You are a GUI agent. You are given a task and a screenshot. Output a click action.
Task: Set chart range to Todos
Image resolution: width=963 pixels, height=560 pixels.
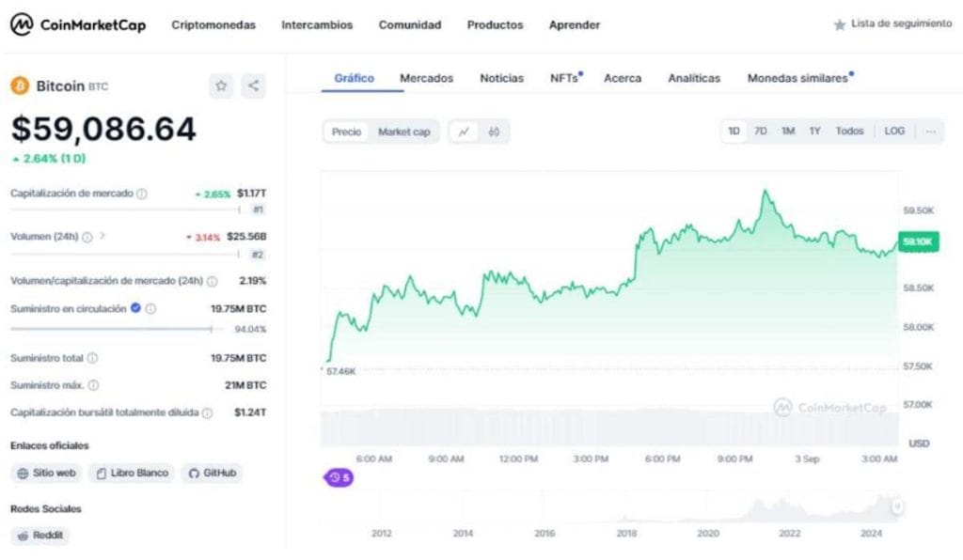[849, 132]
